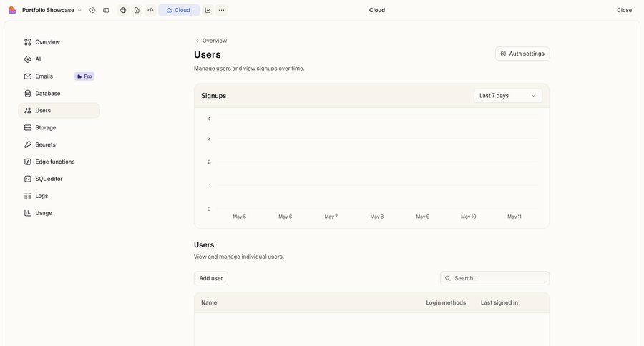The width and height of the screenshot is (644, 346).
Task: Open the code view icon
Action: [151, 10]
